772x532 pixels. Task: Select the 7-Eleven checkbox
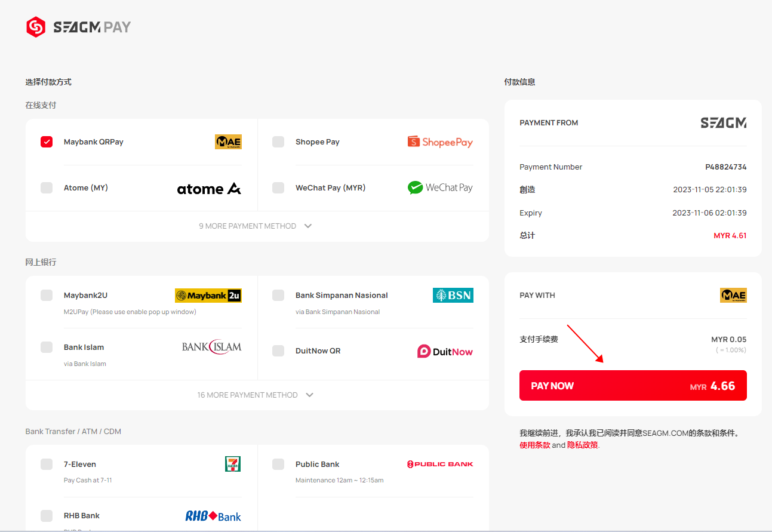[47, 464]
